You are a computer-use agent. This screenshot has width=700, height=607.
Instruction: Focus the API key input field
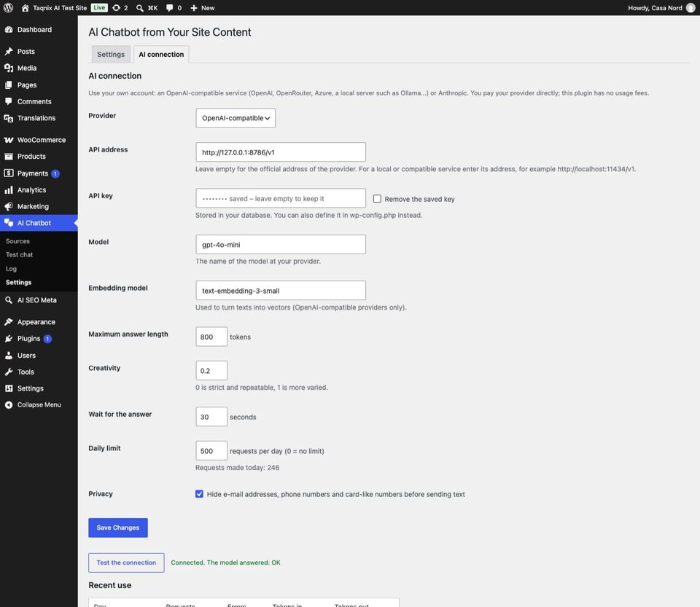point(281,198)
